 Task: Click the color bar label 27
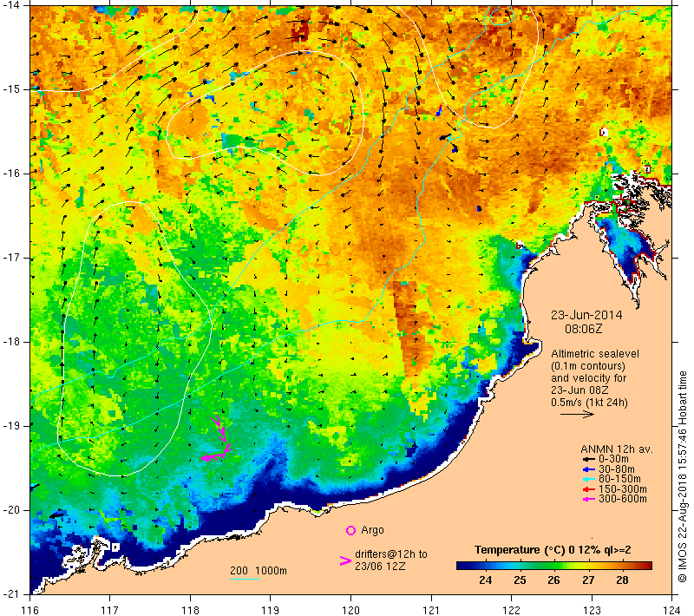click(x=588, y=580)
